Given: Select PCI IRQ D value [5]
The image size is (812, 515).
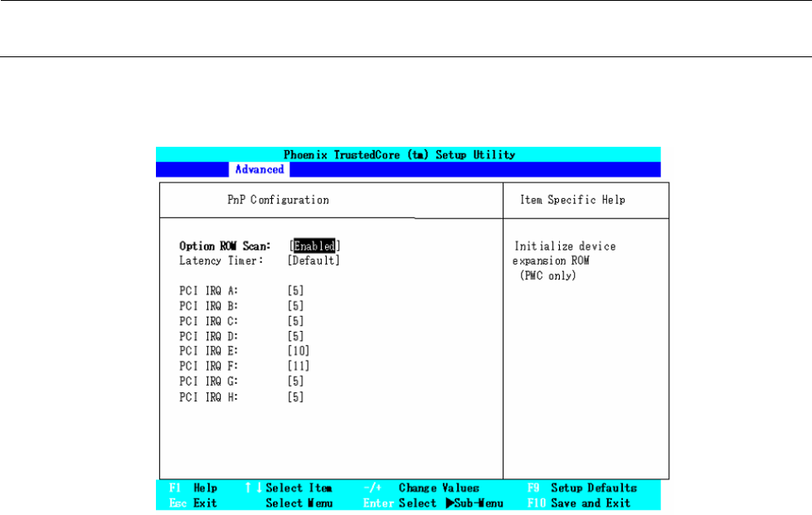Looking at the screenshot, I should pyautogui.click(x=295, y=337).
